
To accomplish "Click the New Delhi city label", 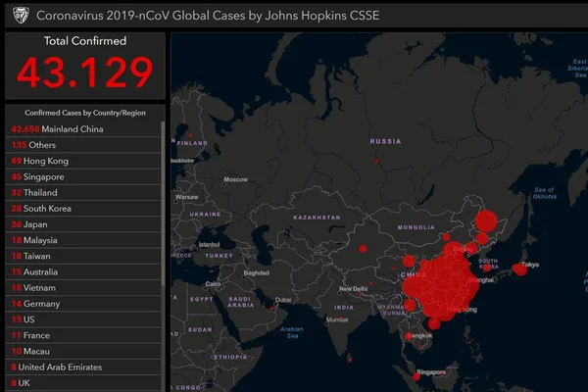I will 353,289.
